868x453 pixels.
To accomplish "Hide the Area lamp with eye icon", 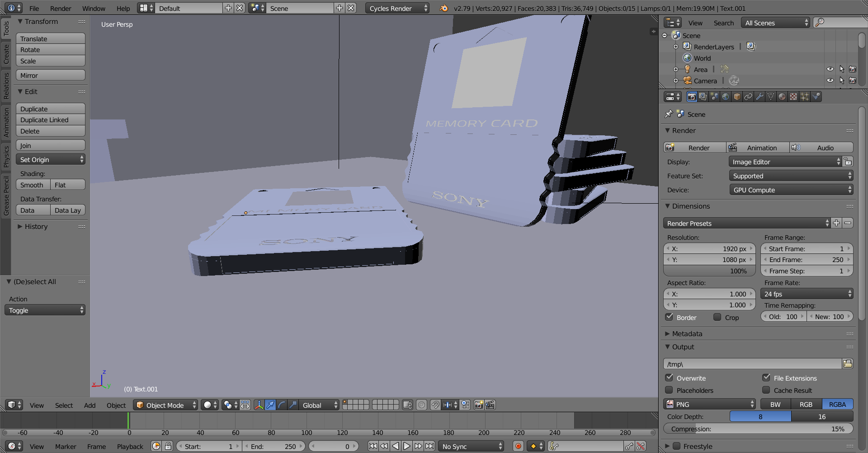I will tap(830, 69).
